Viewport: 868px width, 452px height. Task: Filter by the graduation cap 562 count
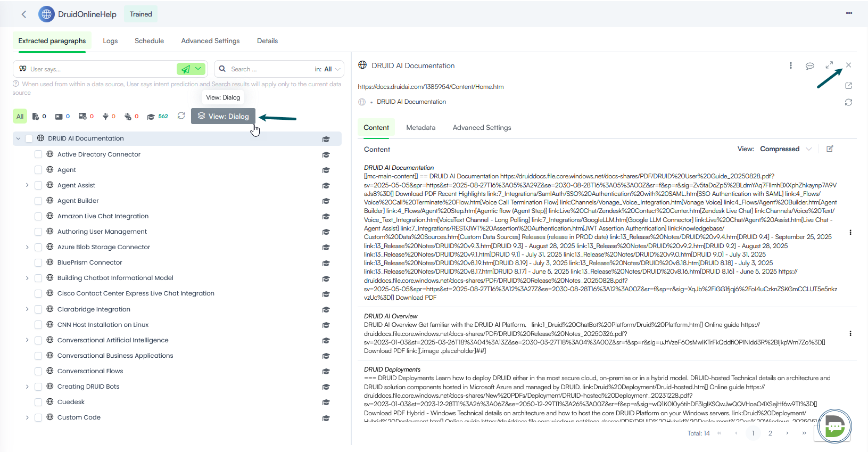pos(158,117)
